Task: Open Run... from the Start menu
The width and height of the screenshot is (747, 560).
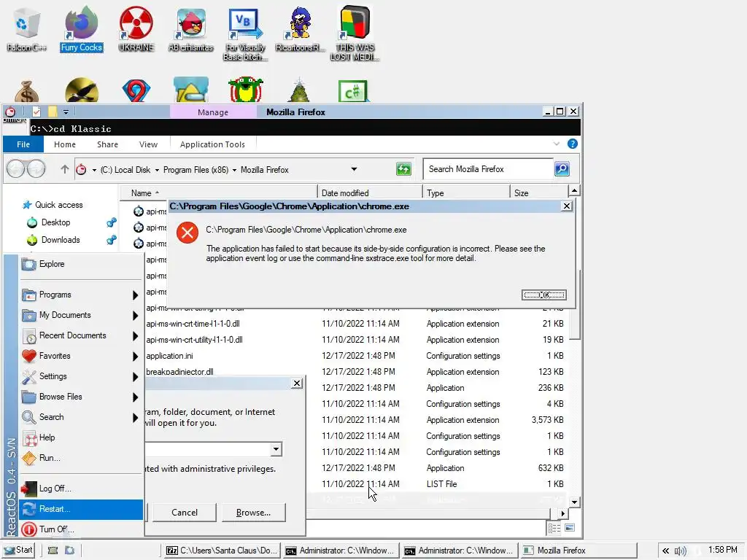Action: pos(81,458)
